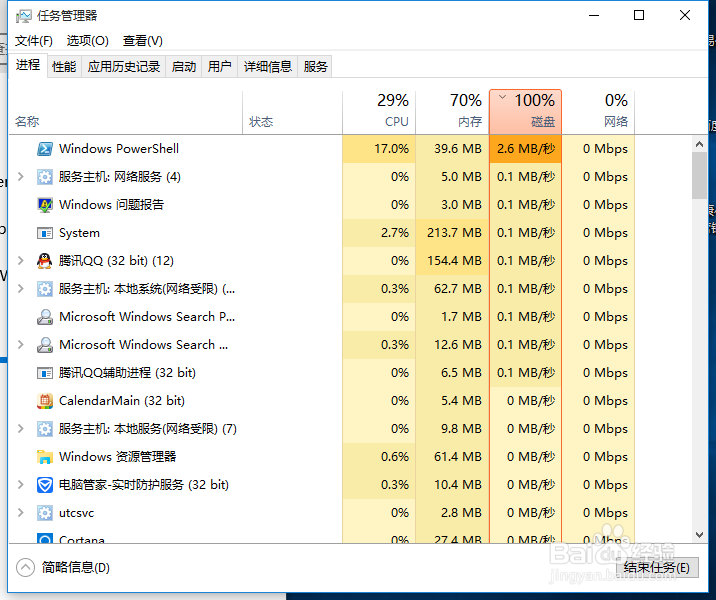Open the 选项(O) menu
Image resolution: width=716 pixels, height=600 pixels.
click(x=88, y=41)
